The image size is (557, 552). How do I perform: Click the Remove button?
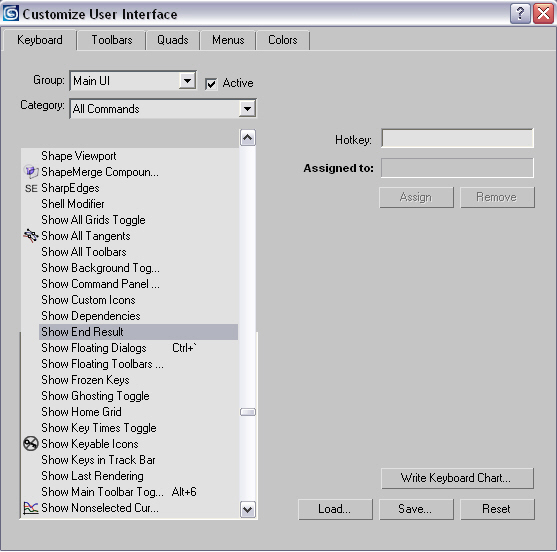(497, 197)
